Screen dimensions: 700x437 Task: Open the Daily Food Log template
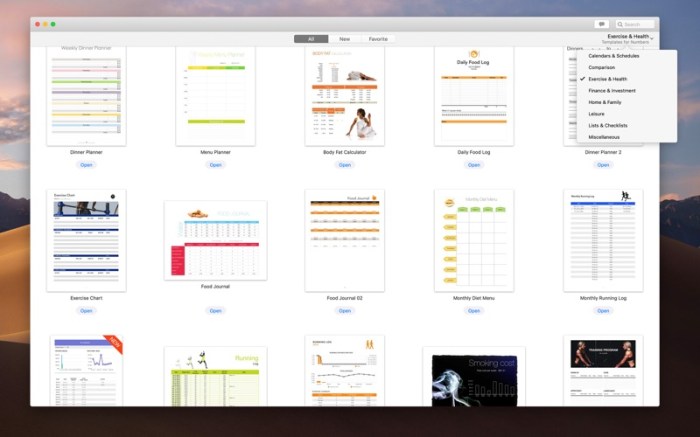coord(474,165)
